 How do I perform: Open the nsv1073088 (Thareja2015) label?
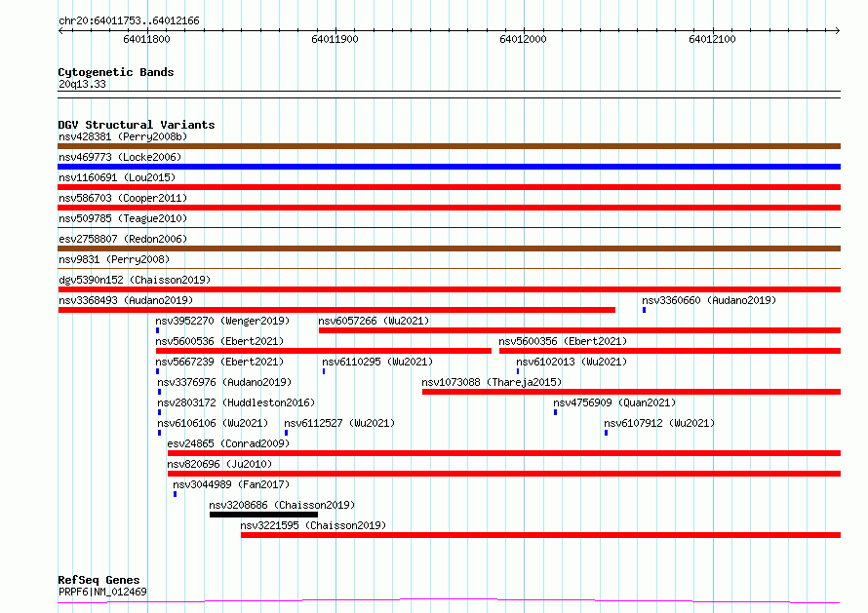coord(492,382)
